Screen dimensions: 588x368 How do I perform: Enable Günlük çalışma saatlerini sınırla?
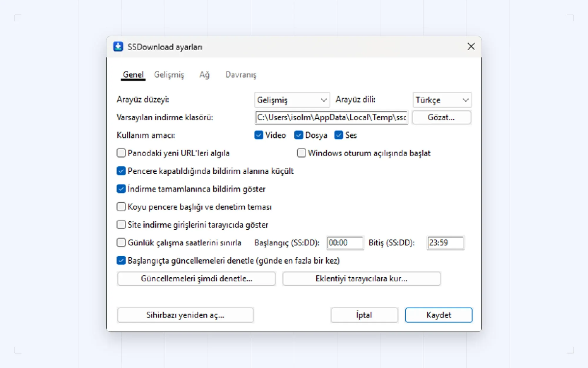(x=121, y=243)
